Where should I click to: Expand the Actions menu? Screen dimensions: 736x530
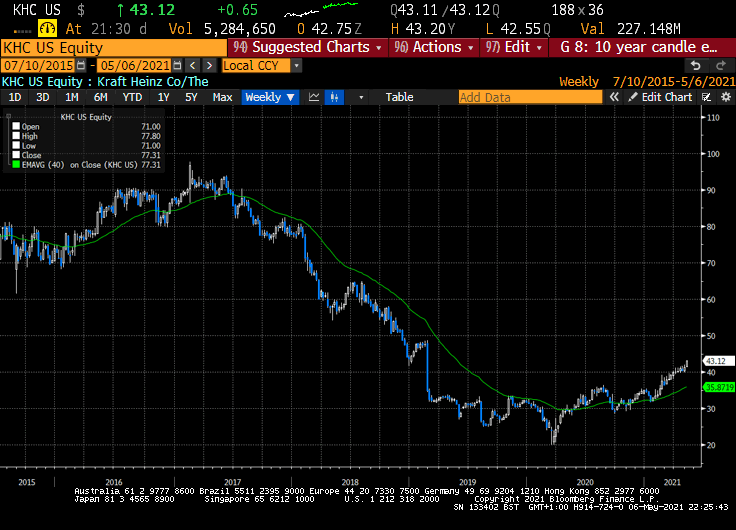pyautogui.click(x=434, y=47)
